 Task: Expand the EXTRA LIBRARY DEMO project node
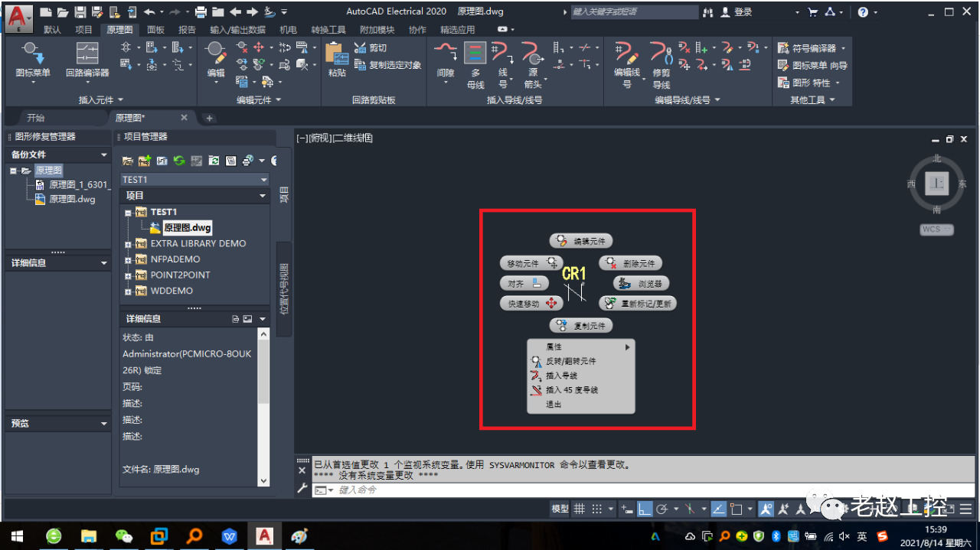pos(128,244)
